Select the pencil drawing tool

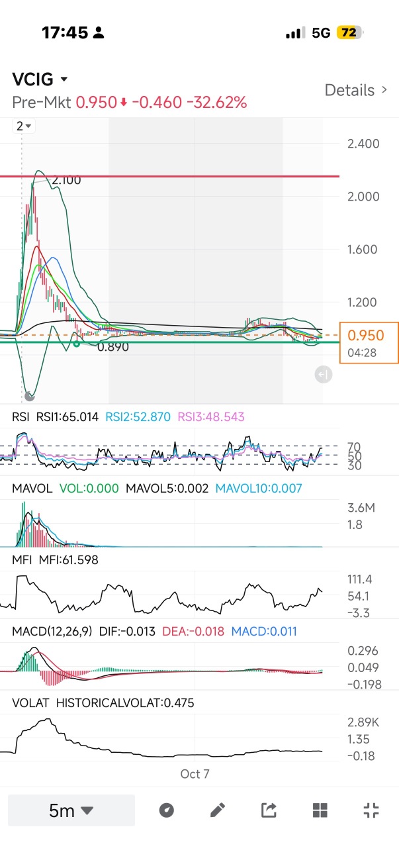pos(218,810)
